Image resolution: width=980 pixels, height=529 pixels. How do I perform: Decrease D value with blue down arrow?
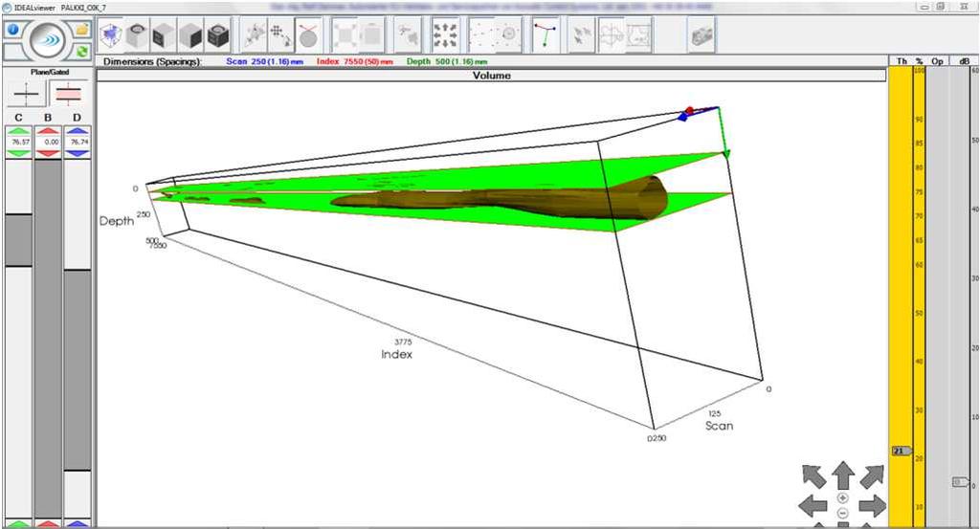pyautogui.click(x=78, y=153)
